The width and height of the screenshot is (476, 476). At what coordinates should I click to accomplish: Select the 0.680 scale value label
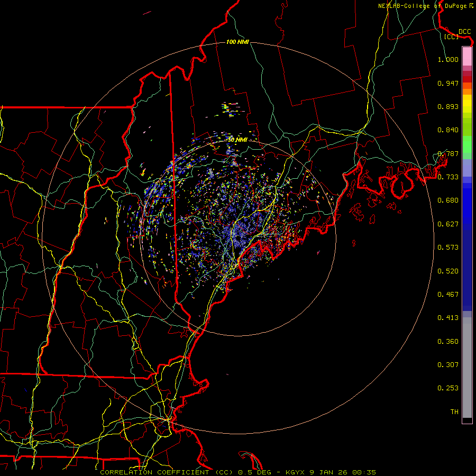pyautogui.click(x=448, y=200)
